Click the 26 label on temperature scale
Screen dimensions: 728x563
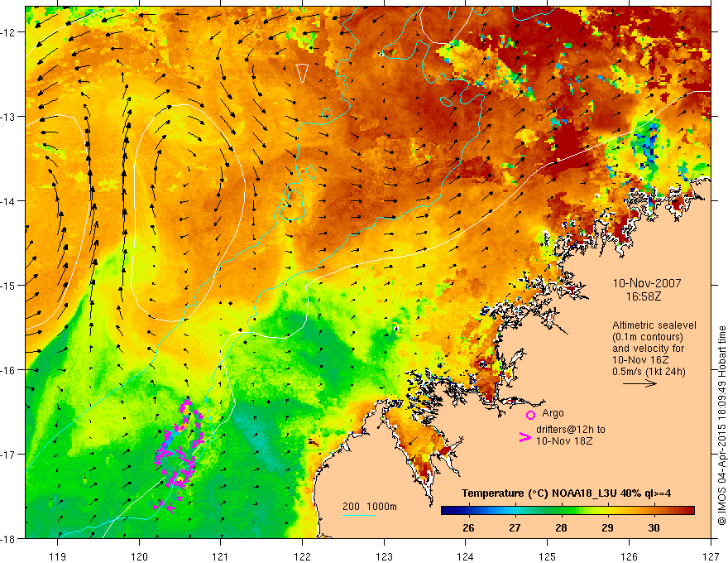click(x=468, y=527)
